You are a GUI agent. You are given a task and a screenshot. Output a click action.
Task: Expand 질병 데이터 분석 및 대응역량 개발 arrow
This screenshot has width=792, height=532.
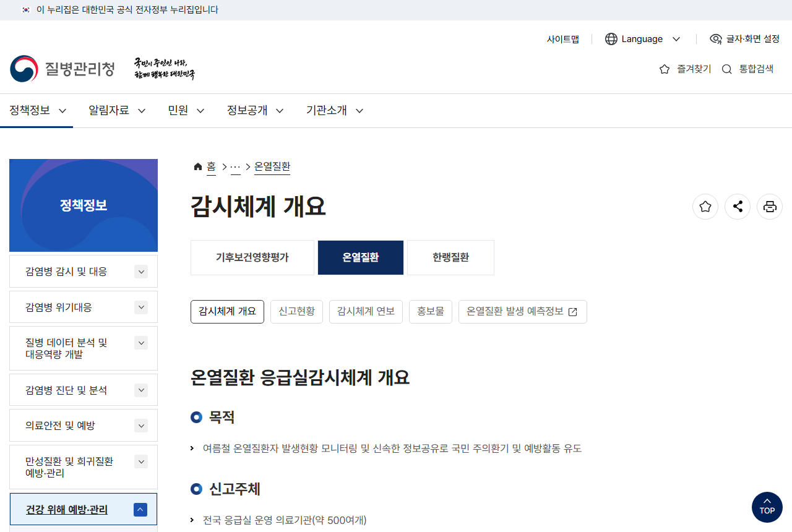pos(141,343)
